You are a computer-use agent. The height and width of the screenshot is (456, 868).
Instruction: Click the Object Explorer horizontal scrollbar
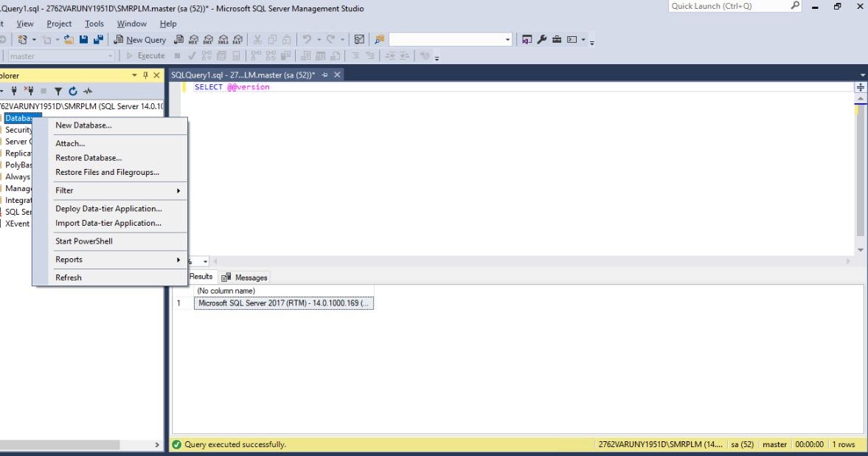point(60,445)
